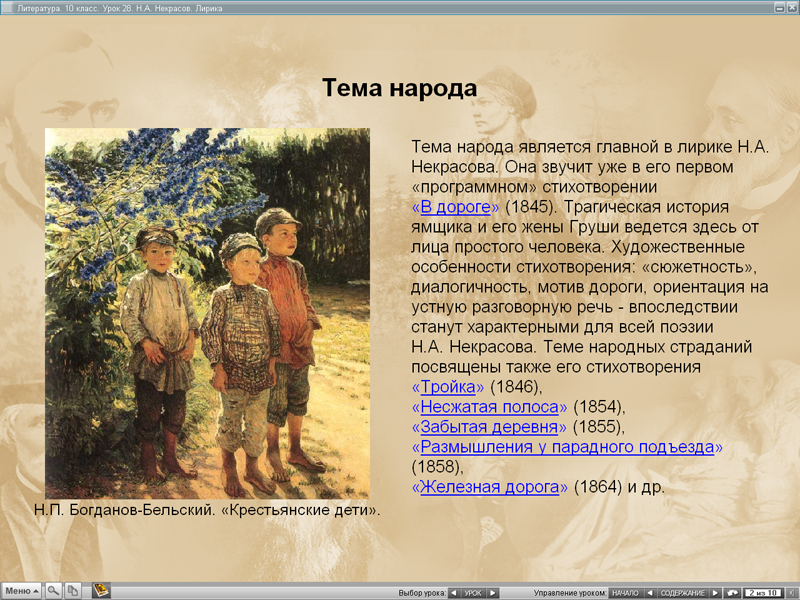Select the magnifier zoom tool

pyautogui.click(x=53, y=590)
